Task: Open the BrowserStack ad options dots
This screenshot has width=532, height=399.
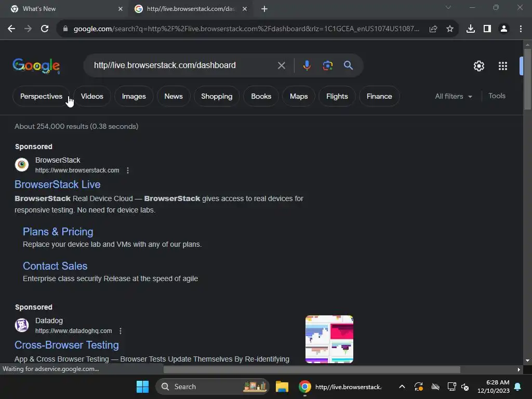Action: (x=128, y=170)
